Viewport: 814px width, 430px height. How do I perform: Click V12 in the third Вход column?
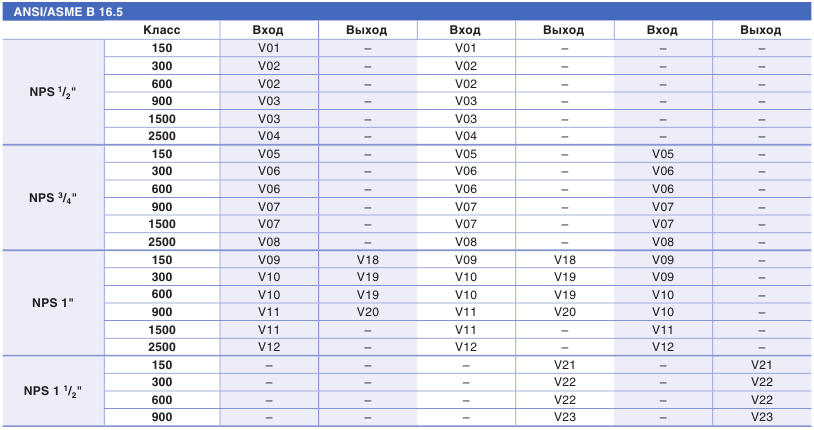663,347
